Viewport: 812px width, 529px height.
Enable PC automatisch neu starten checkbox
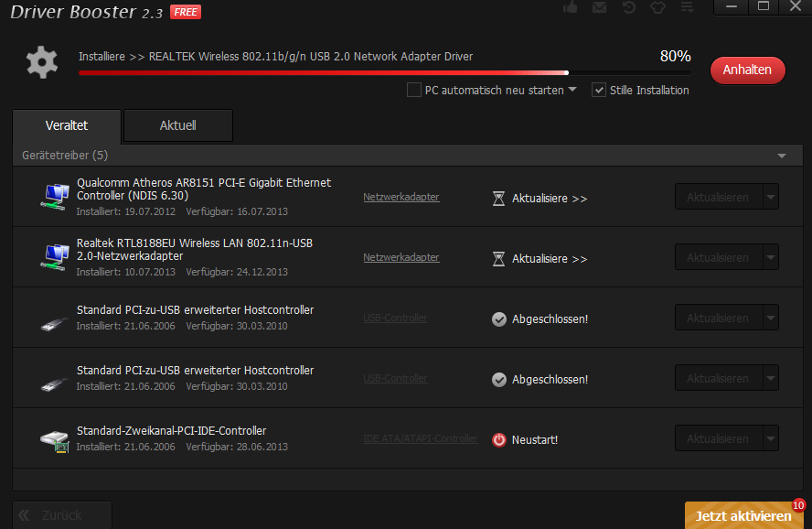coord(413,90)
